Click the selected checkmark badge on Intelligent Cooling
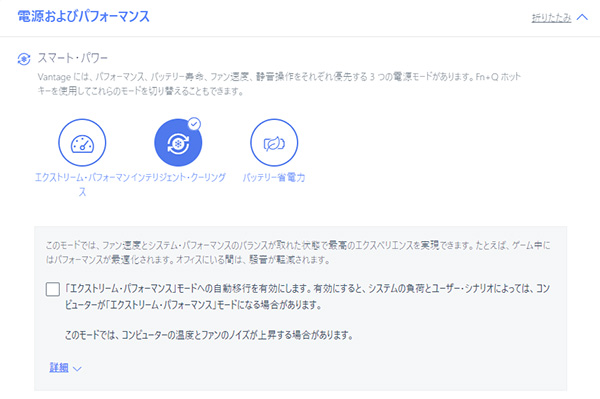 coord(194,124)
